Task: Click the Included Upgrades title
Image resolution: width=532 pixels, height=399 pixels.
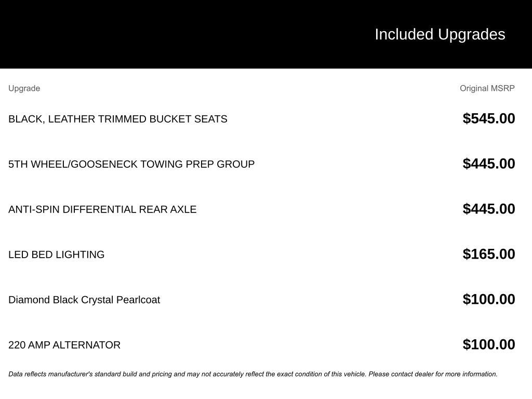Action: [x=440, y=34]
